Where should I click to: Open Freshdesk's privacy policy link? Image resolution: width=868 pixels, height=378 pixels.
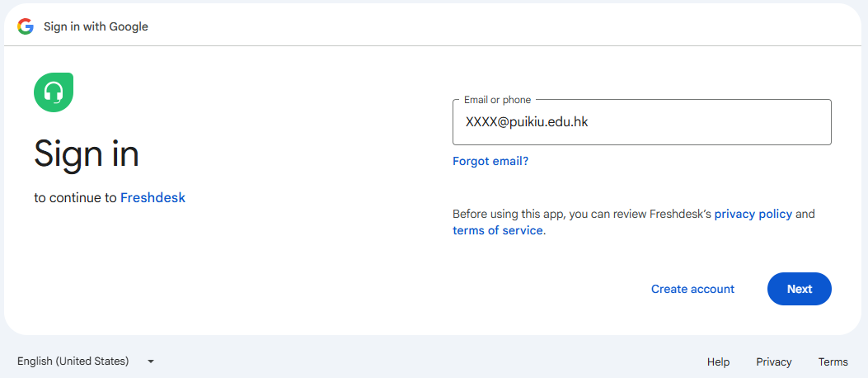753,214
